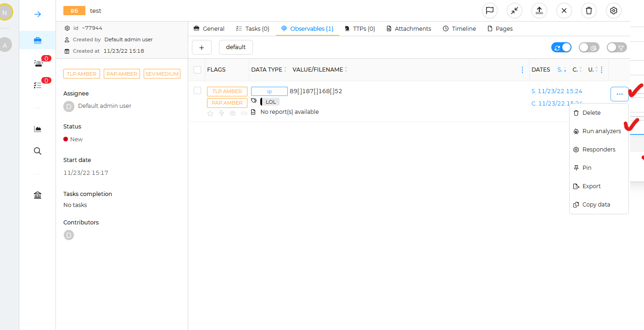This screenshot has height=330, width=644.
Task: Click the default view button
Action: click(x=235, y=47)
